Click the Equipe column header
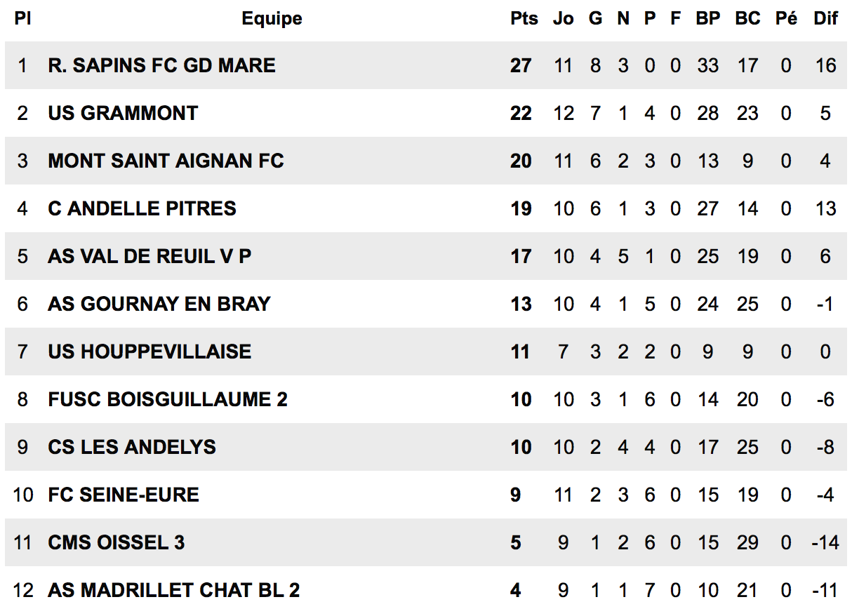852x616 pixels. 272,19
